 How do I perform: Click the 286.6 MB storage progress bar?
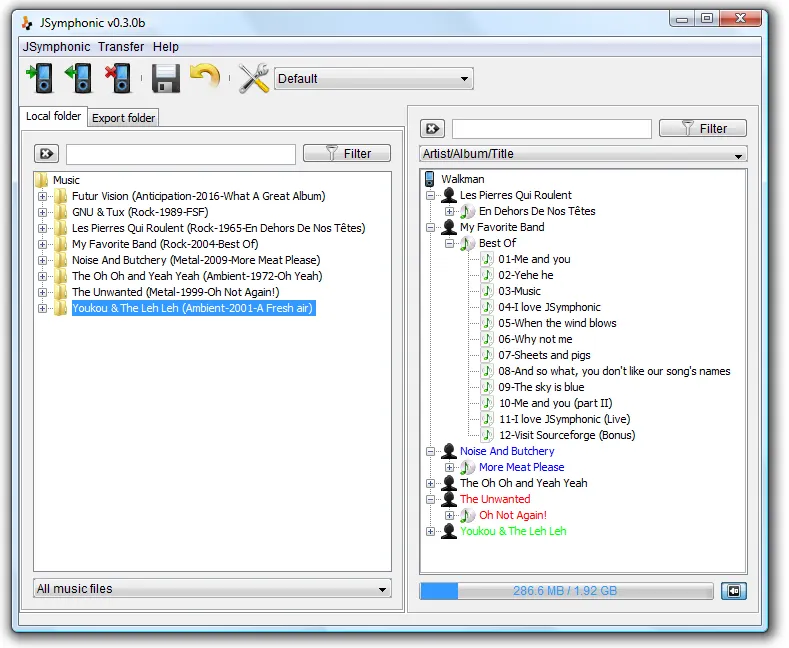[566, 591]
